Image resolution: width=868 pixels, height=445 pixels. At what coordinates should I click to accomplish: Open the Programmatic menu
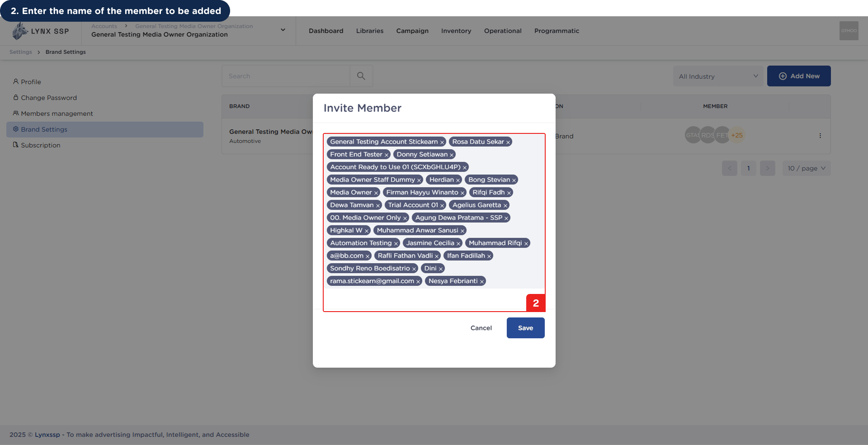tap(557, 31)
